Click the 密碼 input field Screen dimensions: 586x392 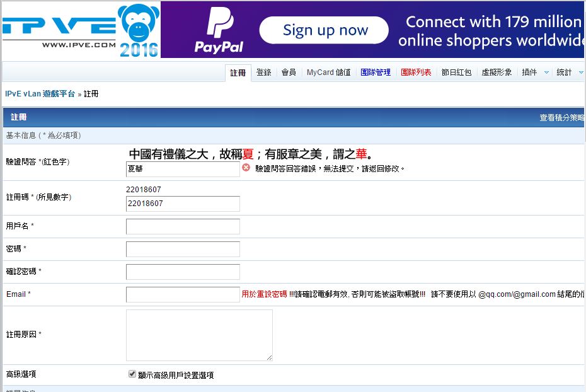[x=183, y=249]
